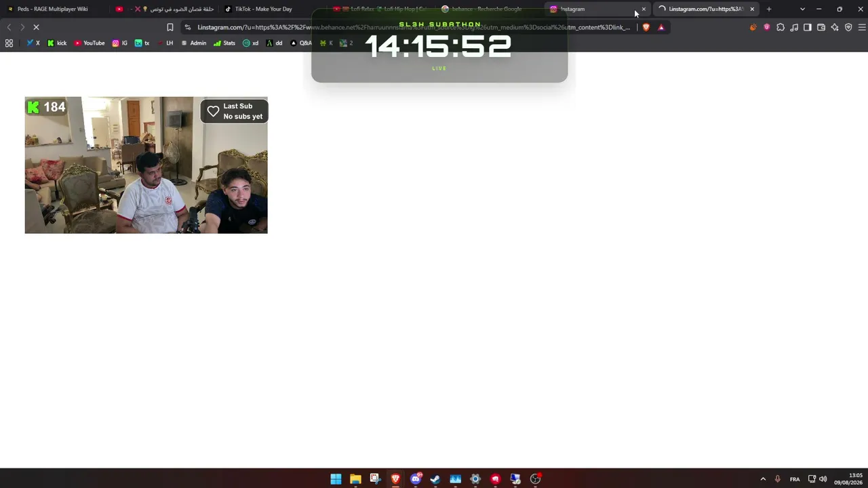The image size is (868, 488).
Task: Stop loading the page
Action: coord(36,27)
